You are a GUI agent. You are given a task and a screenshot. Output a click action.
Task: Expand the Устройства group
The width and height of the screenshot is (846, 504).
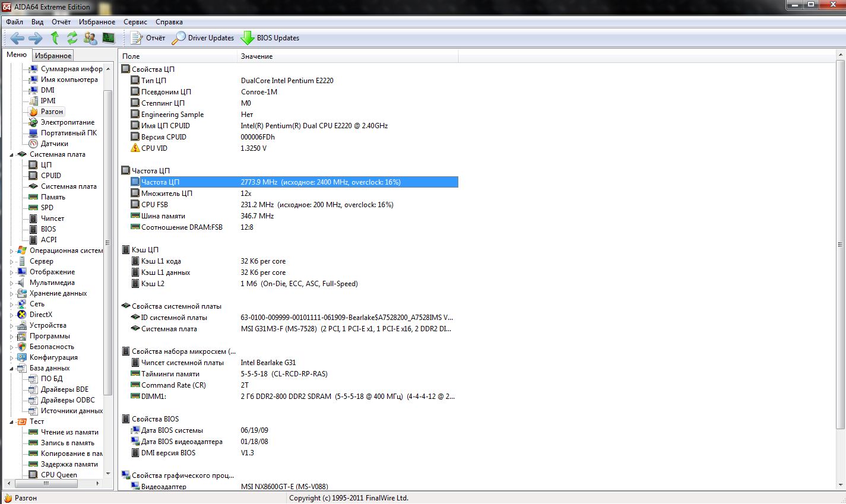coord(12,326)
